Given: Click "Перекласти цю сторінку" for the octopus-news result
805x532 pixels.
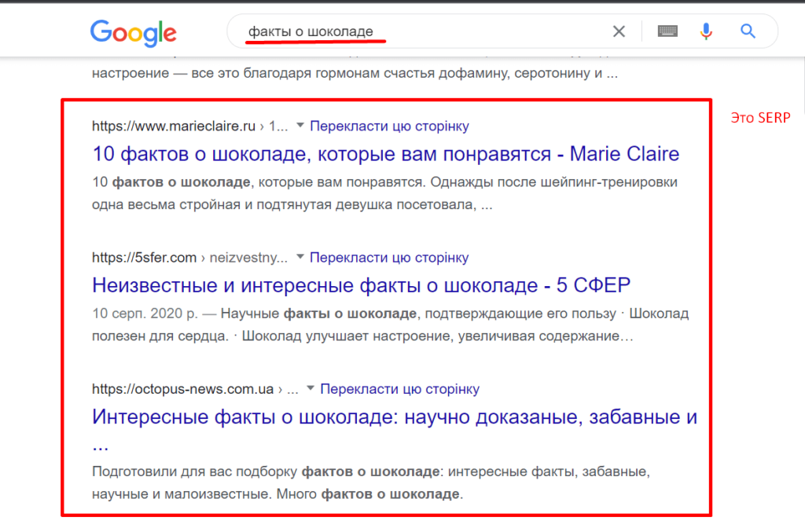Looking at the screenshot, I should 400,389.
